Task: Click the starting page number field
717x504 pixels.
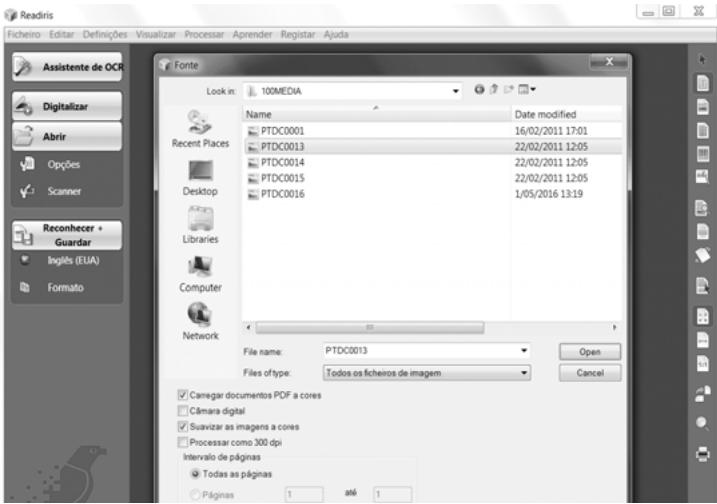Action: coord(304,494)
